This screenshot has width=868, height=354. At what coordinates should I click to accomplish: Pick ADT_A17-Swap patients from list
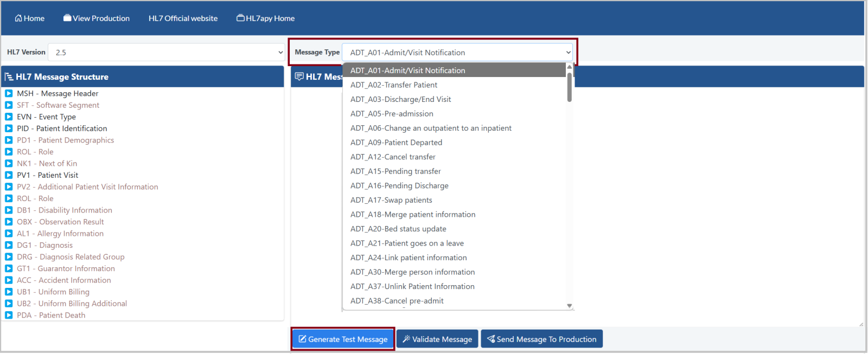point(391,201)
